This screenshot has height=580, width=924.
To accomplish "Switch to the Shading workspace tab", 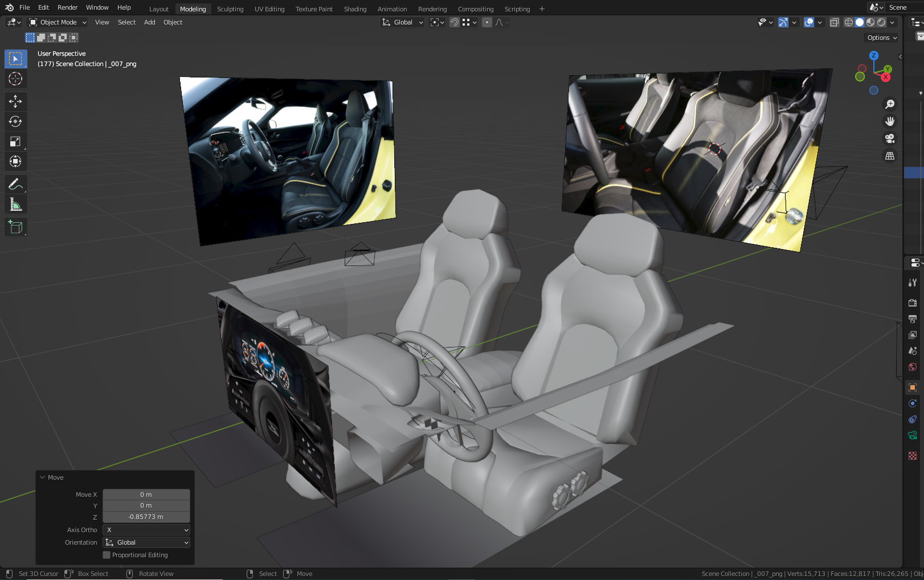I will [x=355, y=9].
